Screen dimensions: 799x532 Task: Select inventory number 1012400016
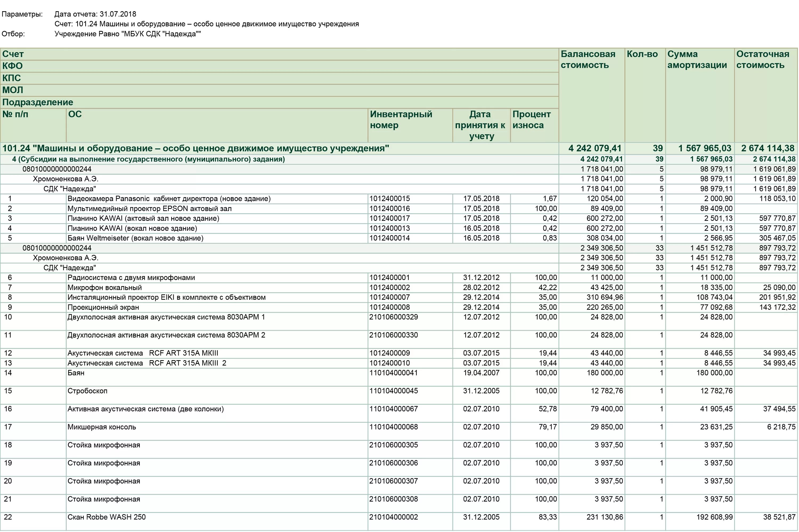390,209
